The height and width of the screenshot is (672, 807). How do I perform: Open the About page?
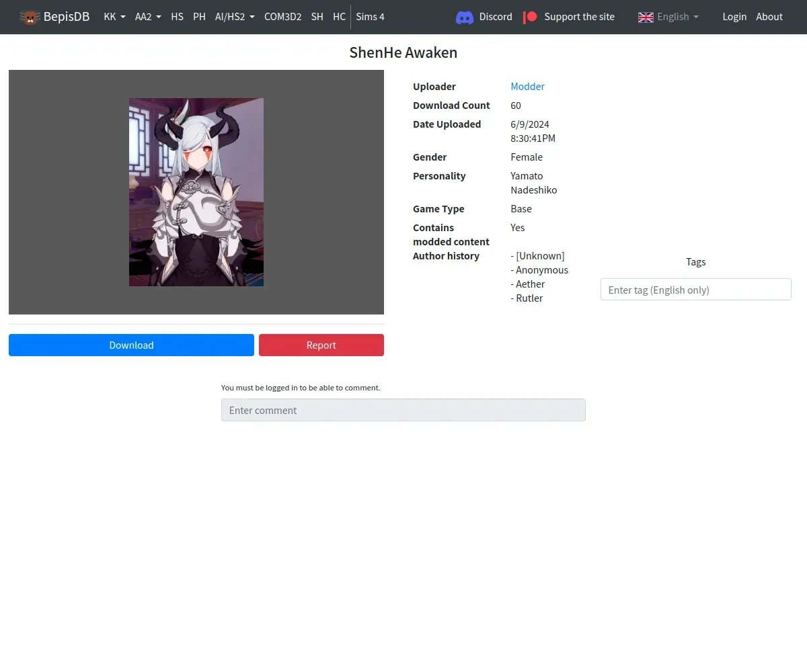coord(769,17)
